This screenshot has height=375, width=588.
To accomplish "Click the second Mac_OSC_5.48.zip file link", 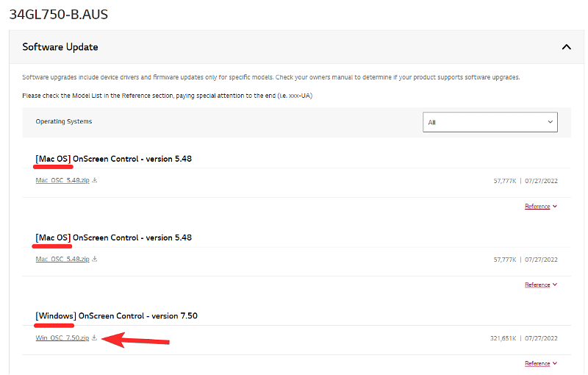I will [x=62, y=260].
